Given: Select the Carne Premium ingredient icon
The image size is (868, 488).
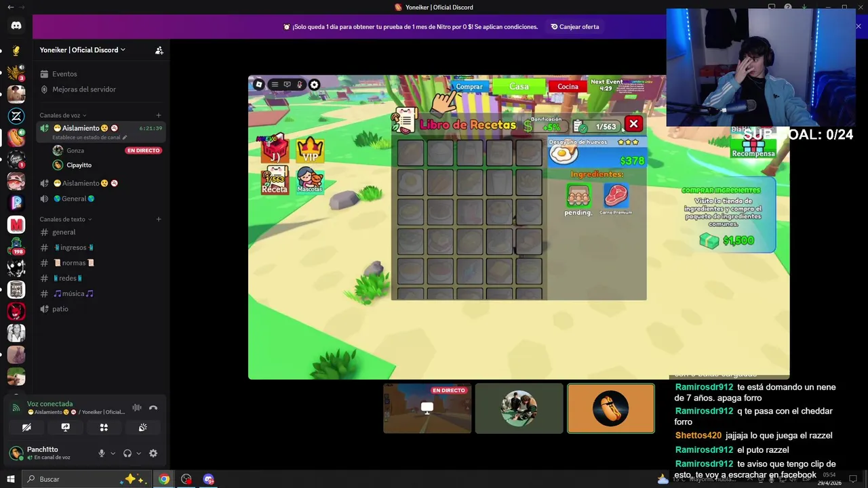Looking at the screenshot, I should click(x=616, y=197).
